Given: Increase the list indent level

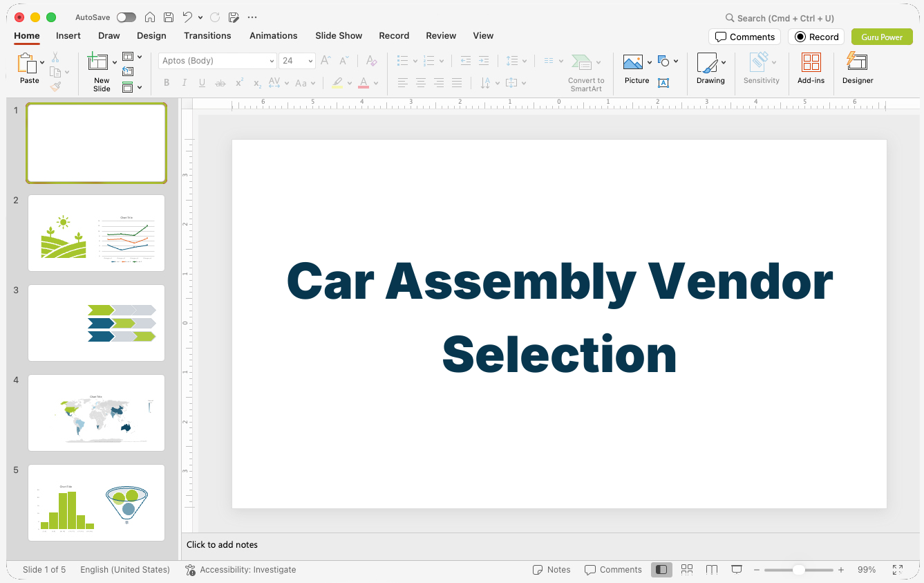Looking at the screenshot, I should point(484,61).
